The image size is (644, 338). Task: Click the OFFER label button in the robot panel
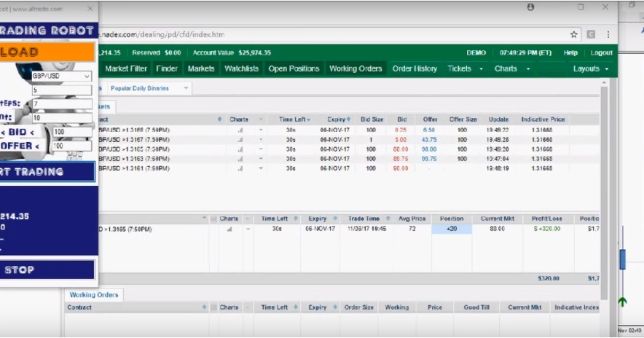(20, 146)
